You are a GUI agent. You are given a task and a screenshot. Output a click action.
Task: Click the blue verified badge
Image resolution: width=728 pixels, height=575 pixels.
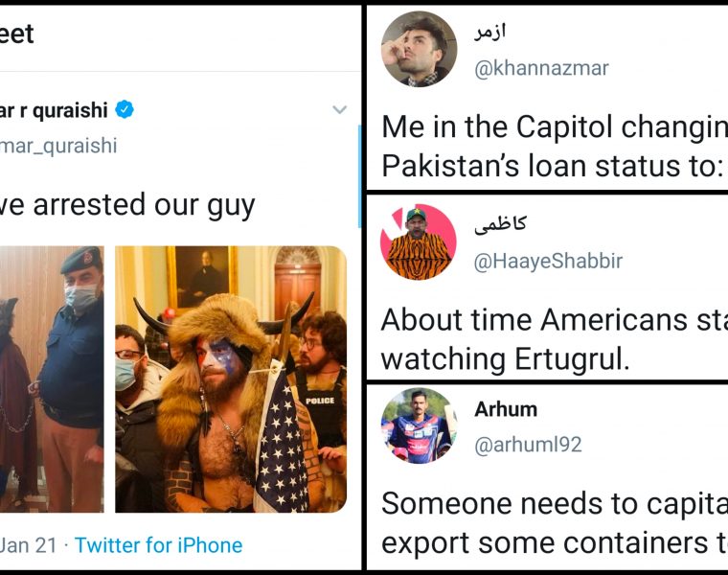click(x=125, y=110)
